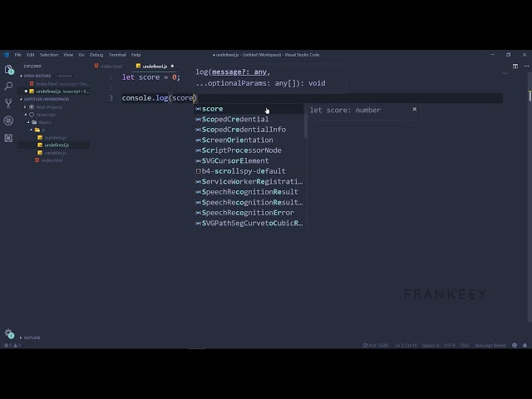Click the Port 5500 Live Server status

[376, 346]
